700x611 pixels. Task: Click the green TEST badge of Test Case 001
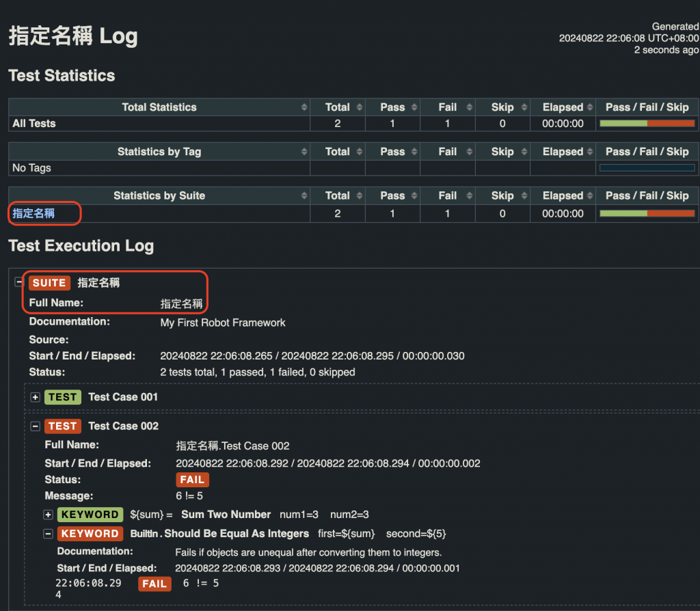(x=62, y=397)
